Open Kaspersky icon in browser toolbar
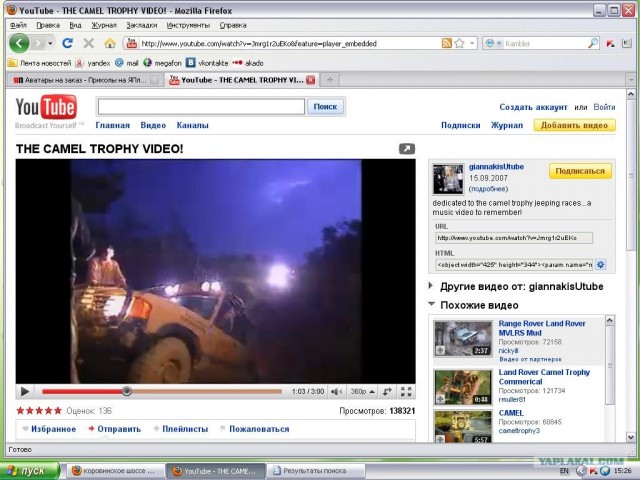This screenshot has height=480, width=640. [x=611, y=43]
